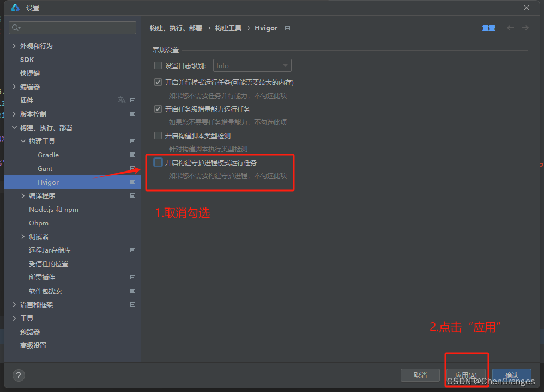Open the Info log level dropdown

coord(252,65)
